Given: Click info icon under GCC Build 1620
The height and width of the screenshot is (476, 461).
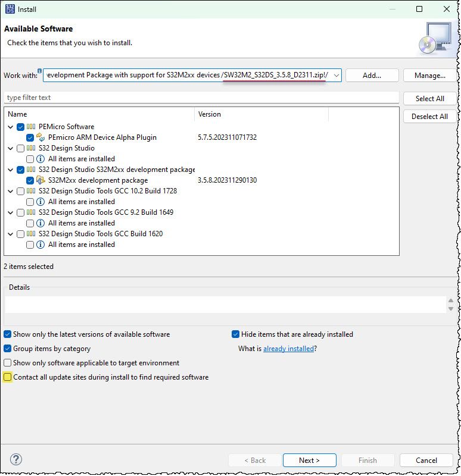Looking at the screenshot, I should (x=41, y=245).
